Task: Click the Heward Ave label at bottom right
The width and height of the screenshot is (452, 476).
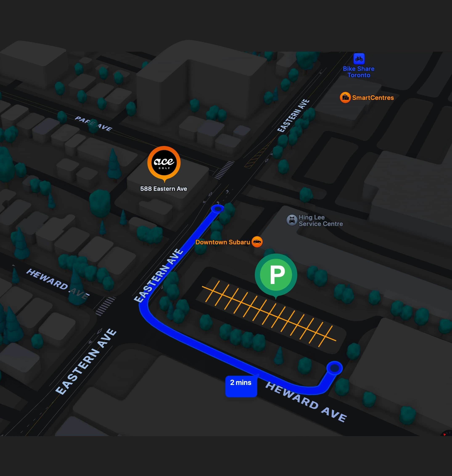Action: [x=306, y=402]
